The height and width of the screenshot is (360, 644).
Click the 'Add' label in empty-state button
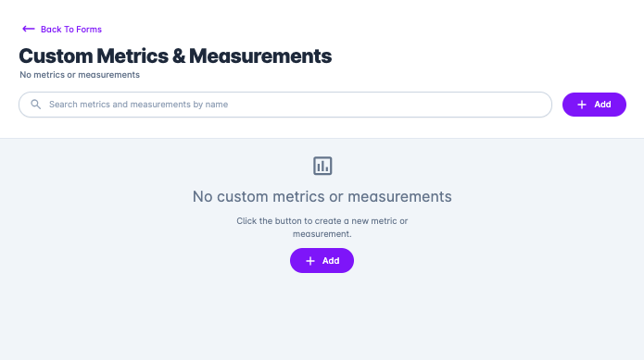(x=331, y=261)
